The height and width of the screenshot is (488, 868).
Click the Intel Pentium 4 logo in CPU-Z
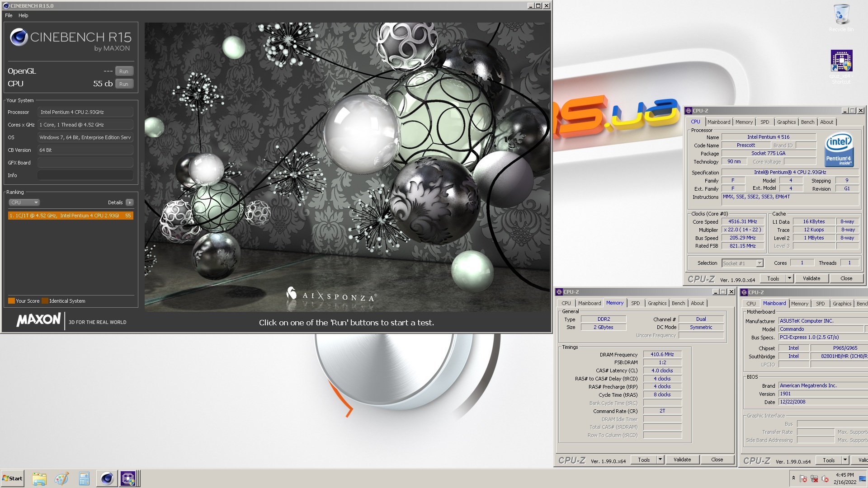coord(839,150)
